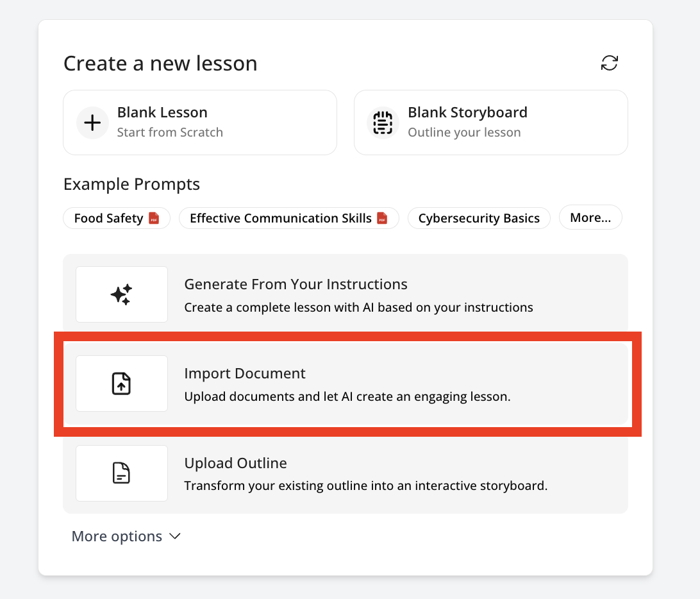Click the Blank Storyboard clipboard icon
Viewport: 700px width, 599px height.
[383, 122]
